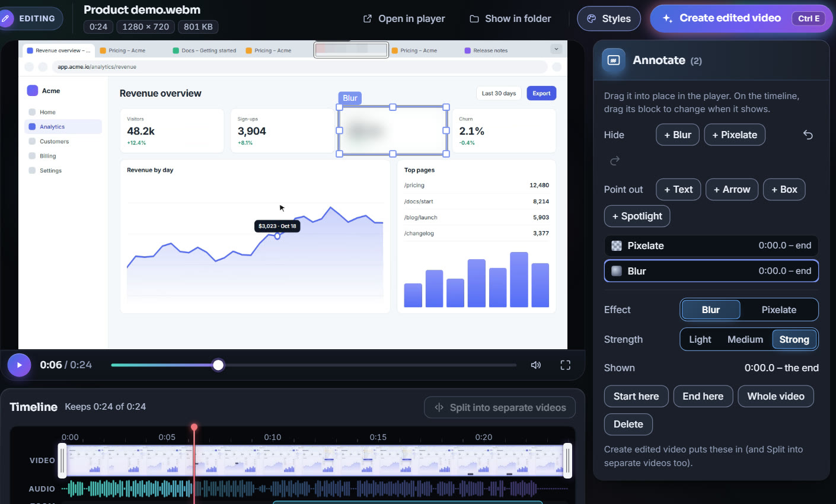Enter fullscreen with the player's expand icon
The image size is (836, 504).
[566, 365]
